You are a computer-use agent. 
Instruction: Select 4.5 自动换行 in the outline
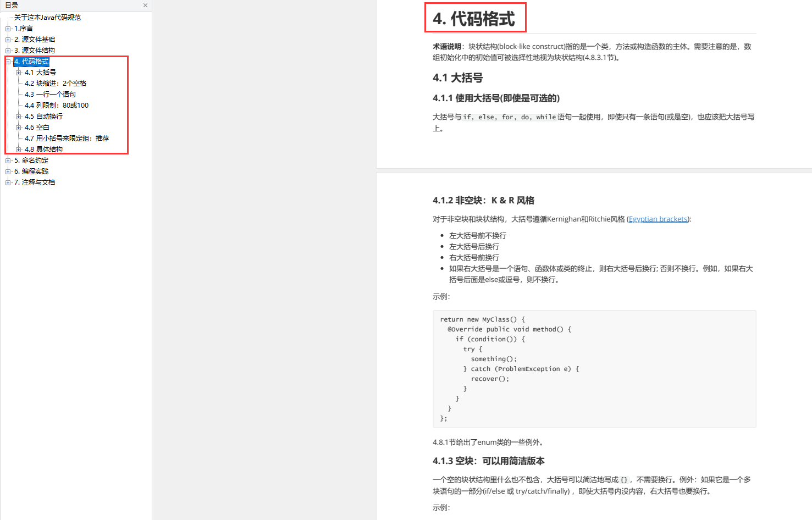point(43,117)
